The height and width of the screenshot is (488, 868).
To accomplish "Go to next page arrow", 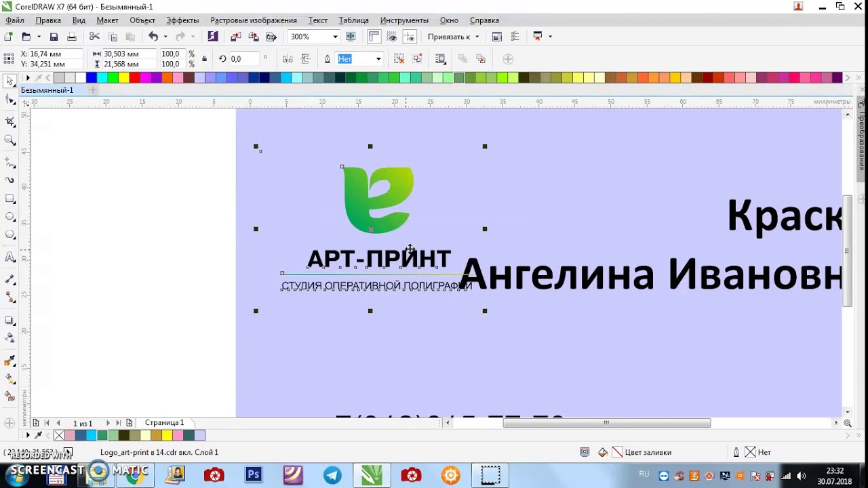I will point(108,423).
